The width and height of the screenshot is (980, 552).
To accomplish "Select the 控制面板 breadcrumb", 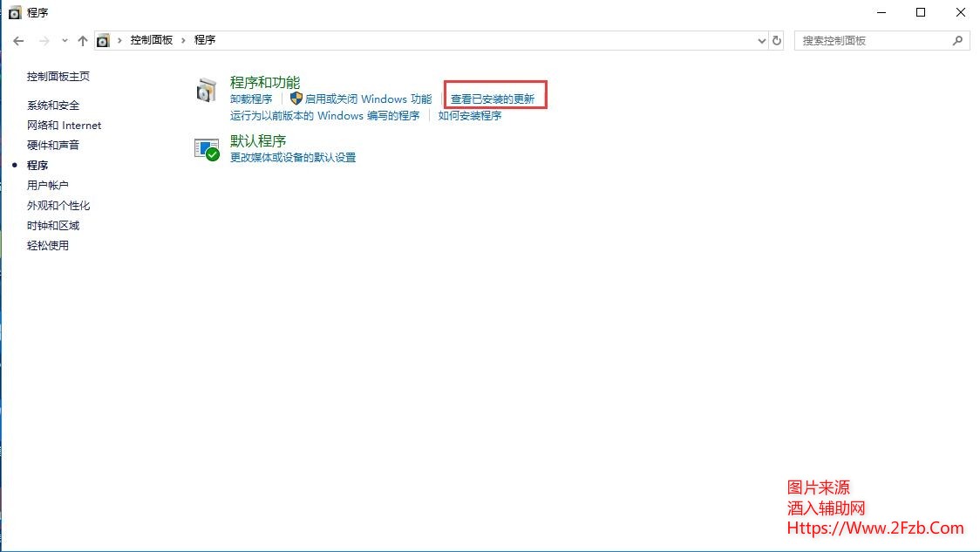I will pyautogui.click(x=151, y=40).
